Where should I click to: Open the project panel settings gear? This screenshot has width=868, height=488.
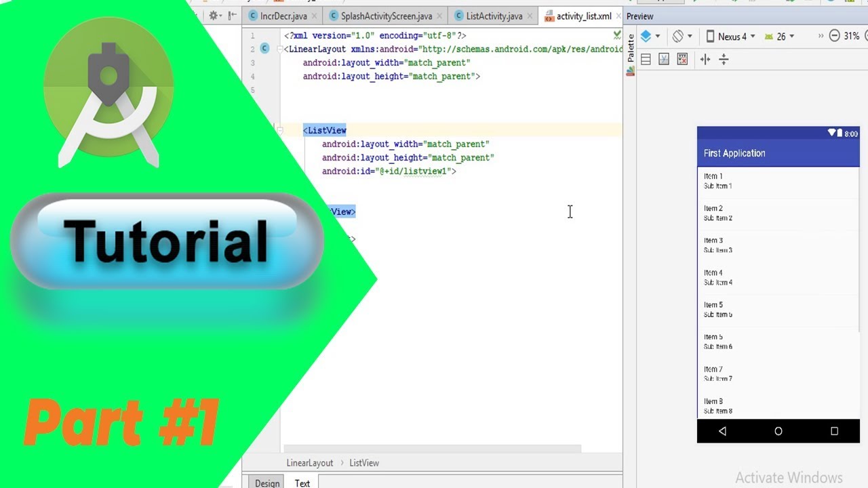point(216,16)
